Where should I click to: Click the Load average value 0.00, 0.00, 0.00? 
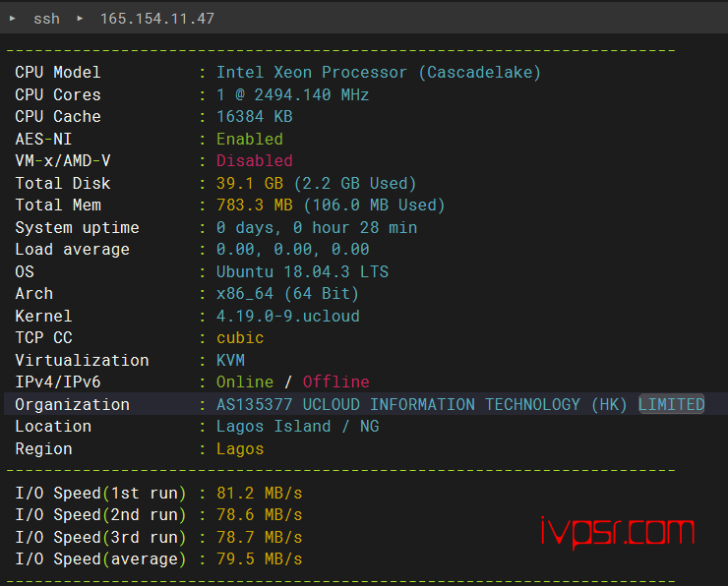[292, 250]
